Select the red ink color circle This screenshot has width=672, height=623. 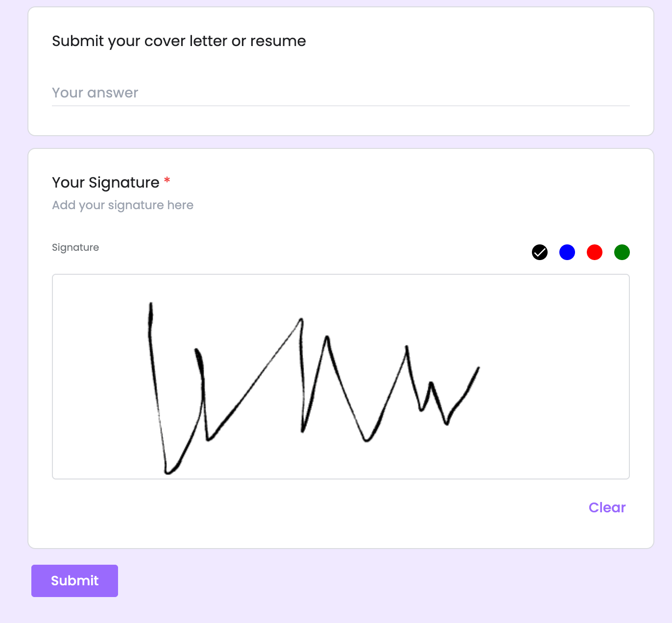[594, 252]
